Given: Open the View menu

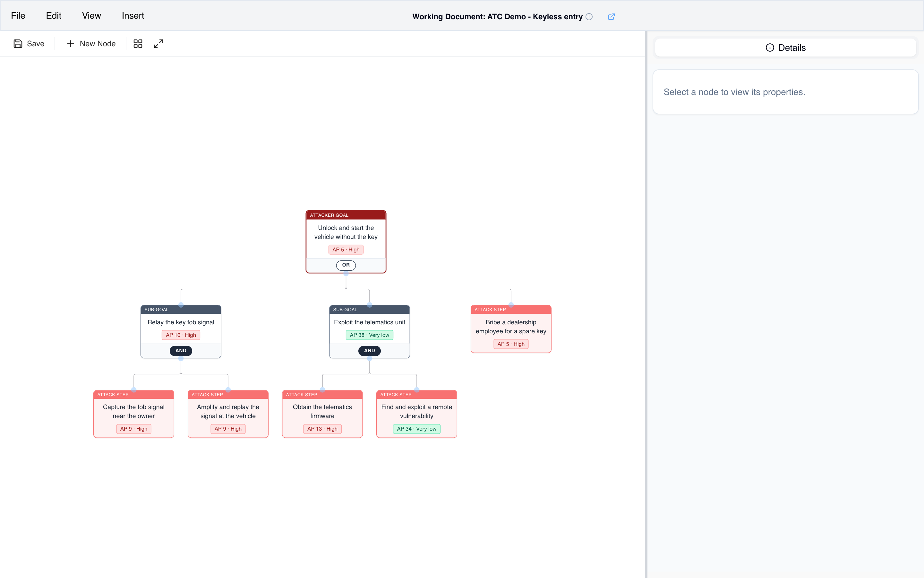Looking at the screenshot, I should tap(91, 16).
